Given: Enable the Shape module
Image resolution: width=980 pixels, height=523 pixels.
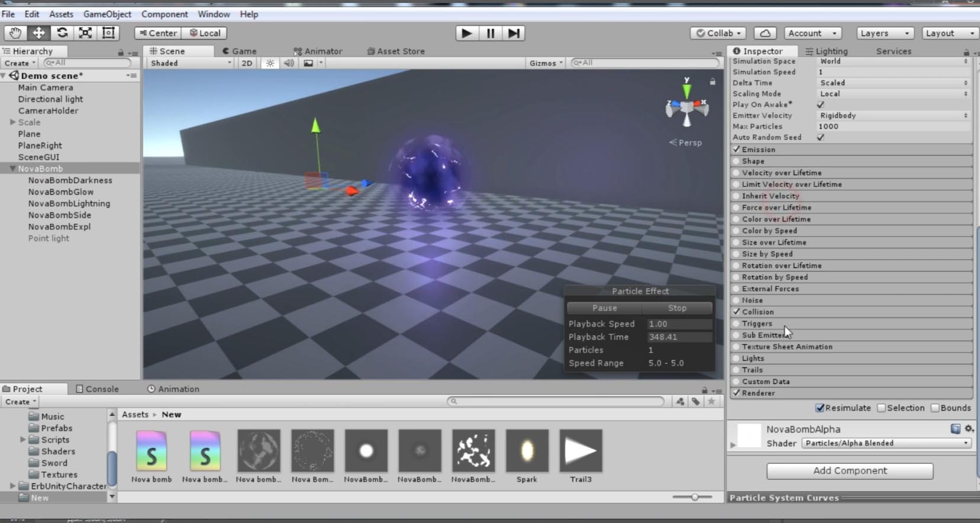Looking at the screenshot, I should [737, 161].
